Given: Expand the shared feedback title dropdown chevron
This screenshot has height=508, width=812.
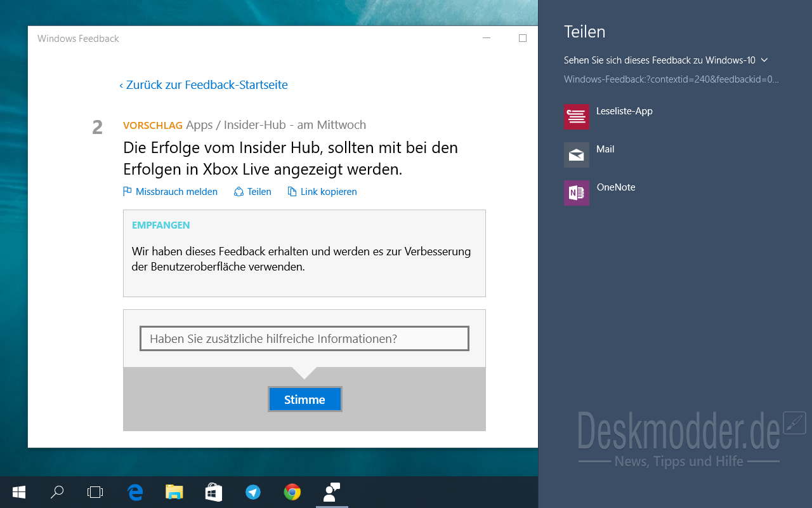Looking at the screenshot, I should tap(764, 60).
